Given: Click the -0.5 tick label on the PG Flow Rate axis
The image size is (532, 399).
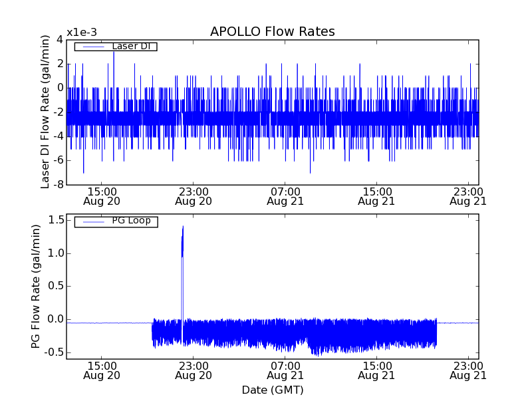Looking at the screenshot, I should point(52,352).
